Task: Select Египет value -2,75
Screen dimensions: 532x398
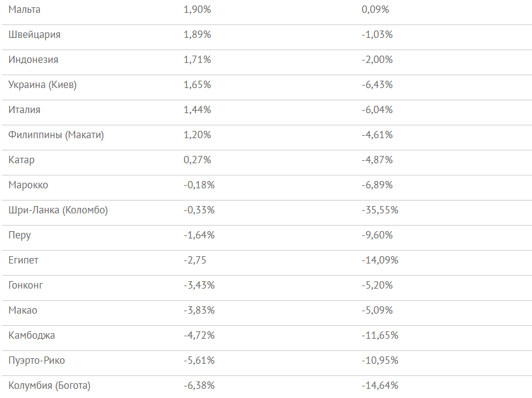Action: pyautogui.click(x=195, y=260)
